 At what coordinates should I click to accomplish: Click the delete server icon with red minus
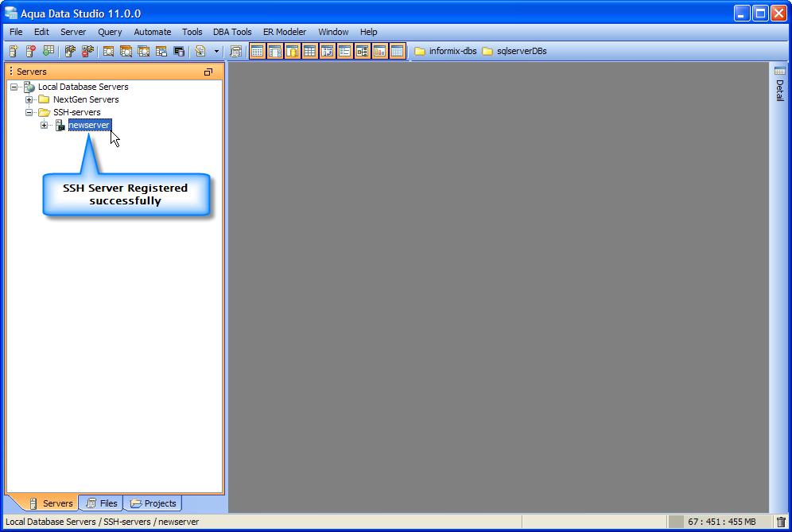point(31,51)
